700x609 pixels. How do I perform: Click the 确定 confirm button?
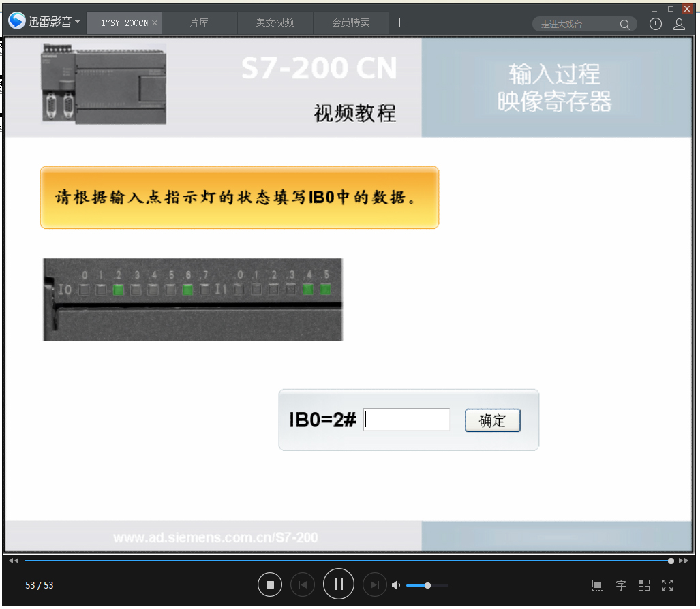[x=492, y=420]
